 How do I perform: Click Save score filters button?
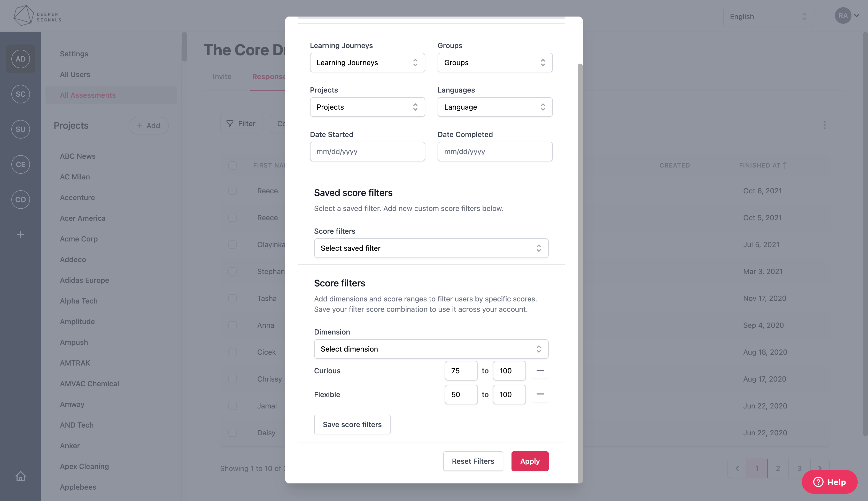point(352,424)
